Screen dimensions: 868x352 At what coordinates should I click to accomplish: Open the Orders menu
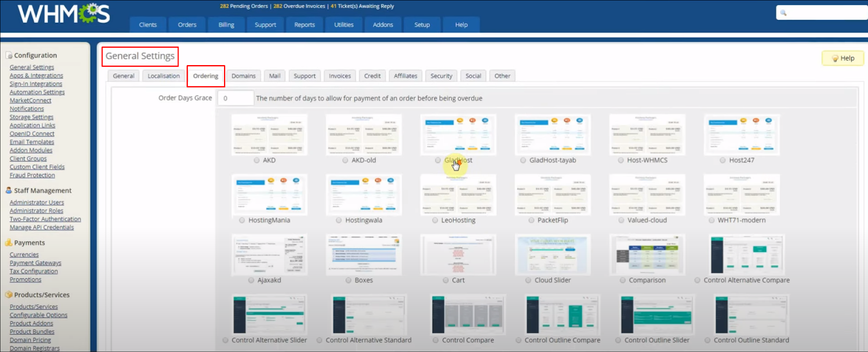(187, 25)
